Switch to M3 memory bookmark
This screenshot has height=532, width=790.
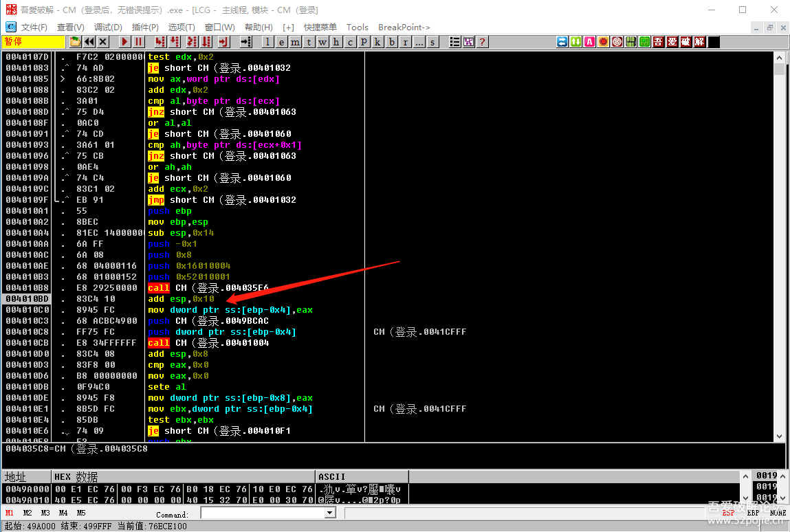click(45, 513)
